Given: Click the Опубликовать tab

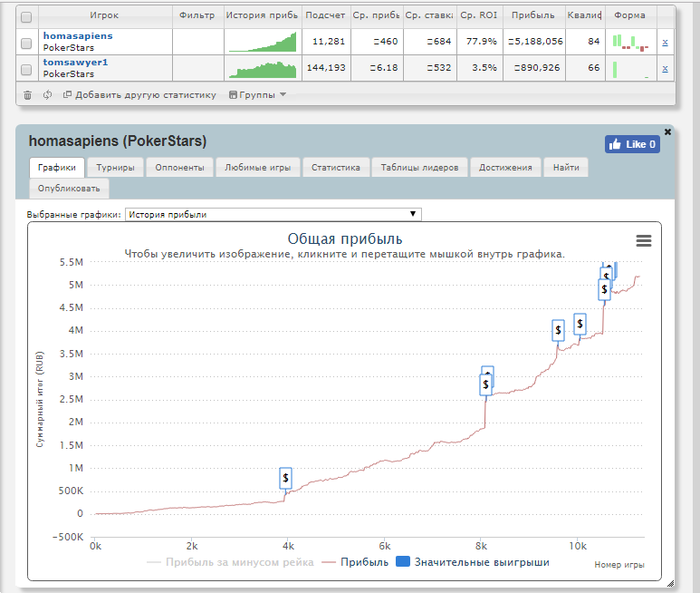Looking at the screenshot, I should [x=69, y=188].
